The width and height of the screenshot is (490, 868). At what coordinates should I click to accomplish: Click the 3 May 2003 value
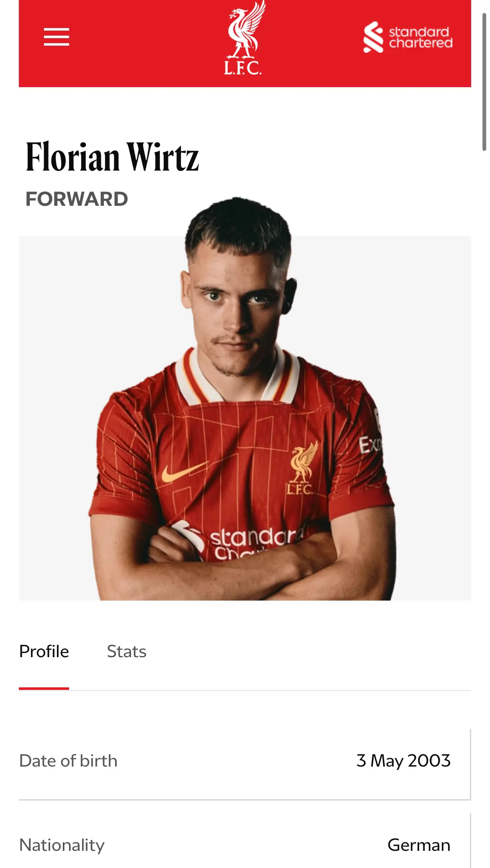pos(403,761)
